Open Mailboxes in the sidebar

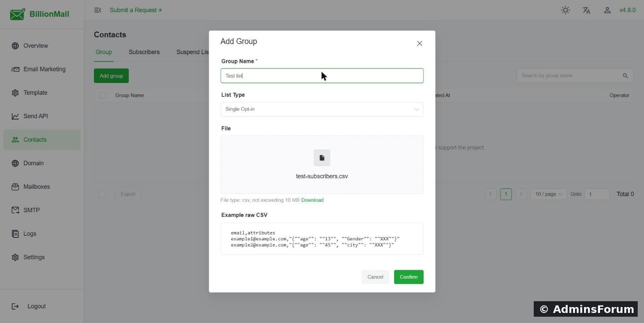pos(42,187)
